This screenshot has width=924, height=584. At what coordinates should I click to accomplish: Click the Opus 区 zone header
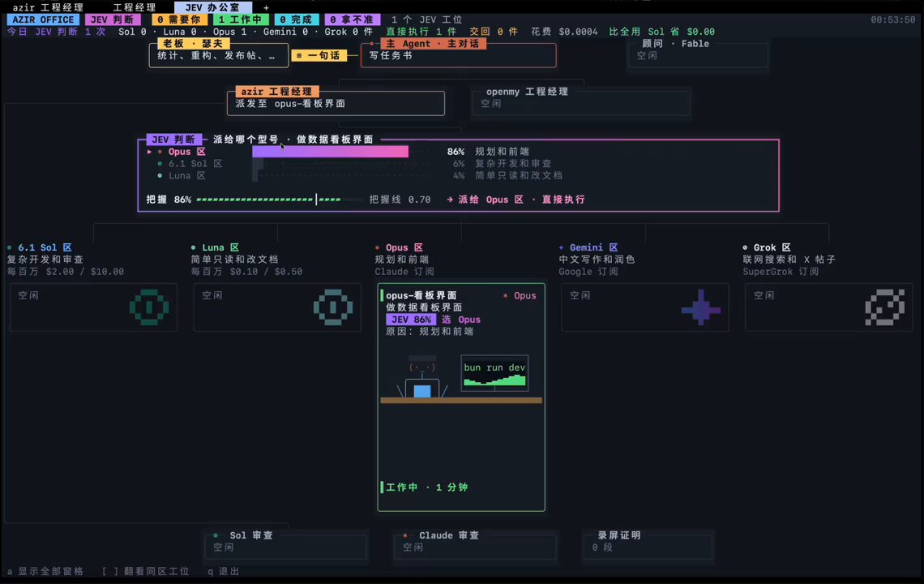click(399, 247)
